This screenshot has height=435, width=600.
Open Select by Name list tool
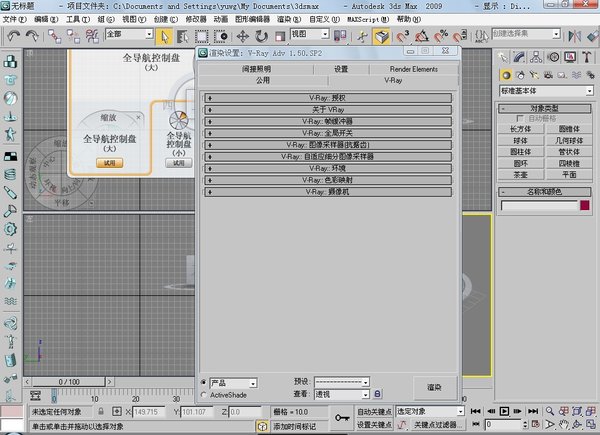pyautogui.click(x=183, y=37)
